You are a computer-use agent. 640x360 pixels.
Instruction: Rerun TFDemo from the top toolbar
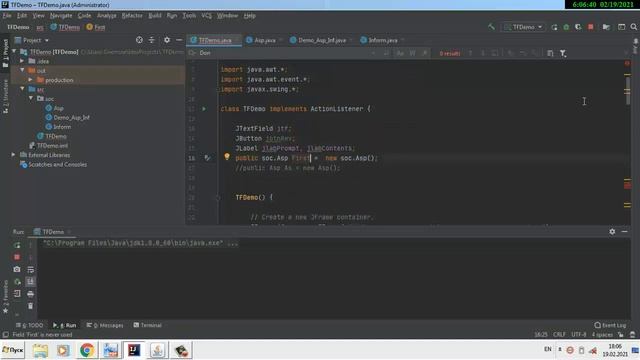click(554, 27)
